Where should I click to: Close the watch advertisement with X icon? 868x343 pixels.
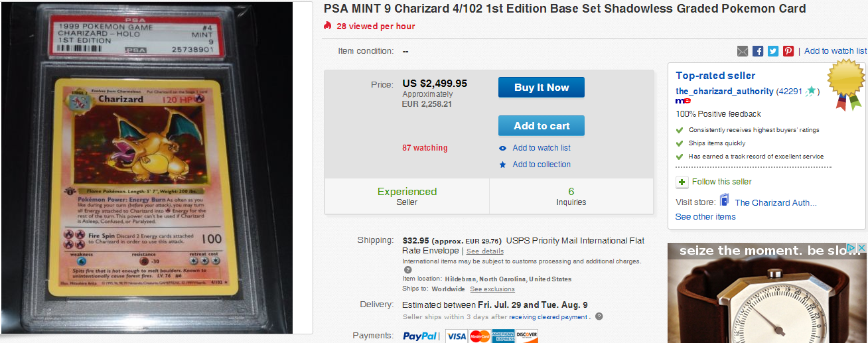tap(861, 248)
